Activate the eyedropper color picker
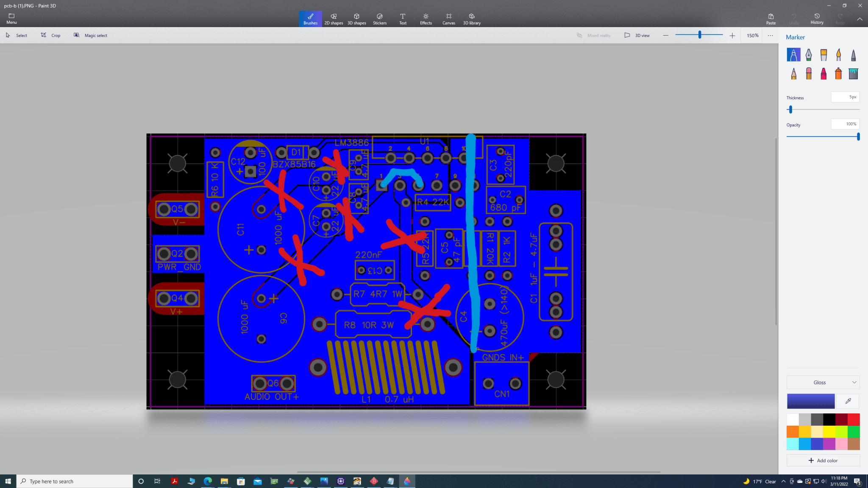 [848, 401]
